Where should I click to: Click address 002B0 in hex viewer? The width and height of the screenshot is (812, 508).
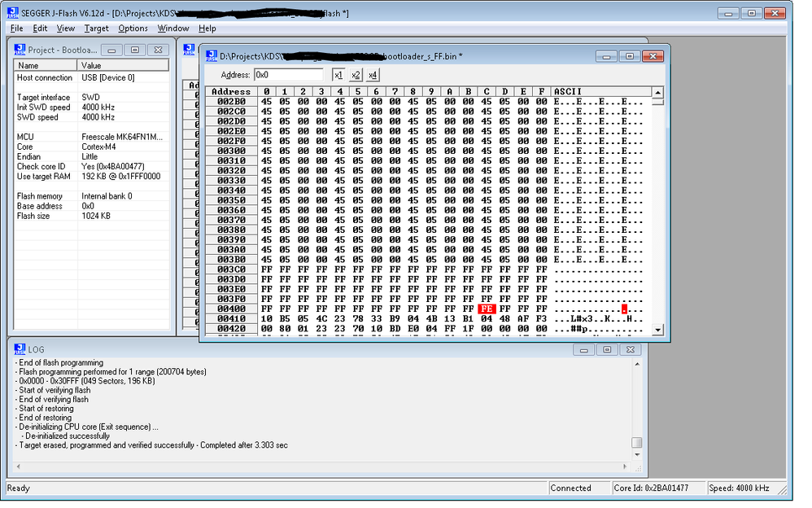point(231,102)
